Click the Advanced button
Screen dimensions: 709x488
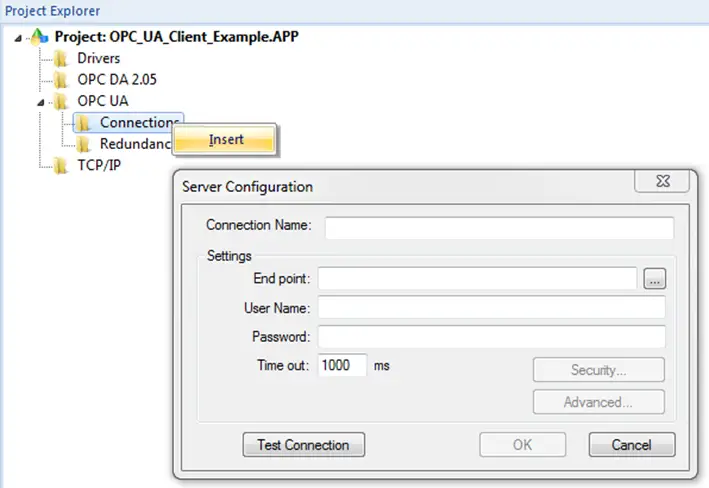coord(599,402)
